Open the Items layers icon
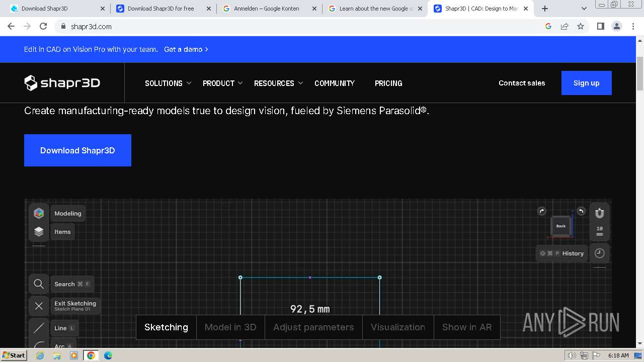Image resolution: width=644 pixels, height=362 pixels. tap(39, 232)
